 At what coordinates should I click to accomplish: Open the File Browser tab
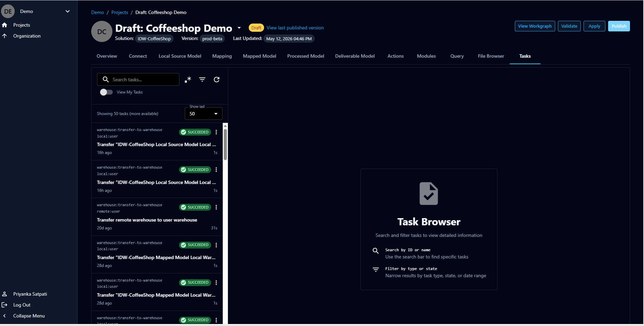(x=491, y=56)
